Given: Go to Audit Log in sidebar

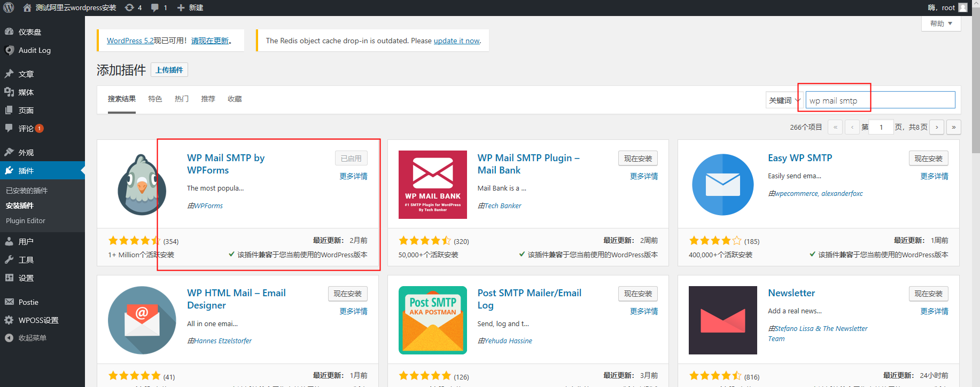Looking at the screenshot, I should pyautogui.click(x=34, y=50).
